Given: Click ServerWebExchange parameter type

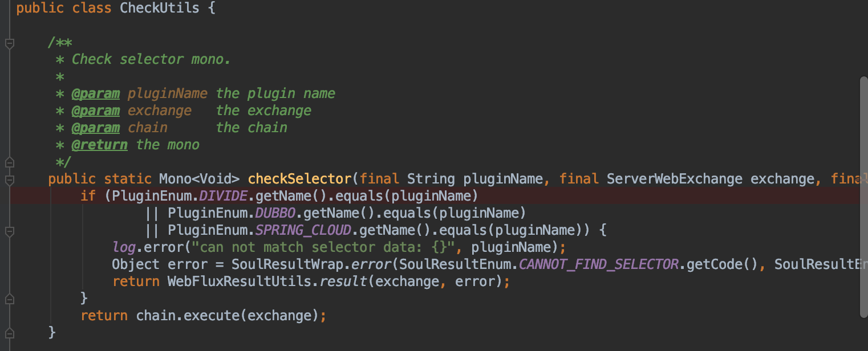Looking at the screenshot, I should click(674, 179).
